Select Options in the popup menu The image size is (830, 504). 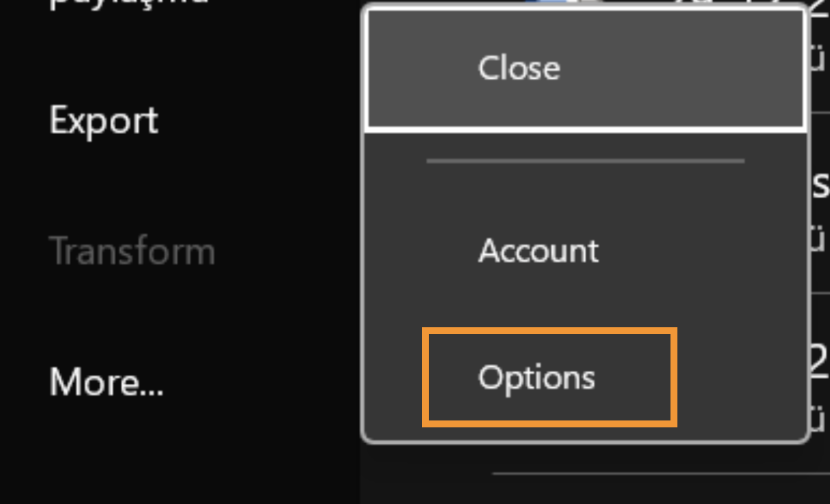[x=537, y=378]
